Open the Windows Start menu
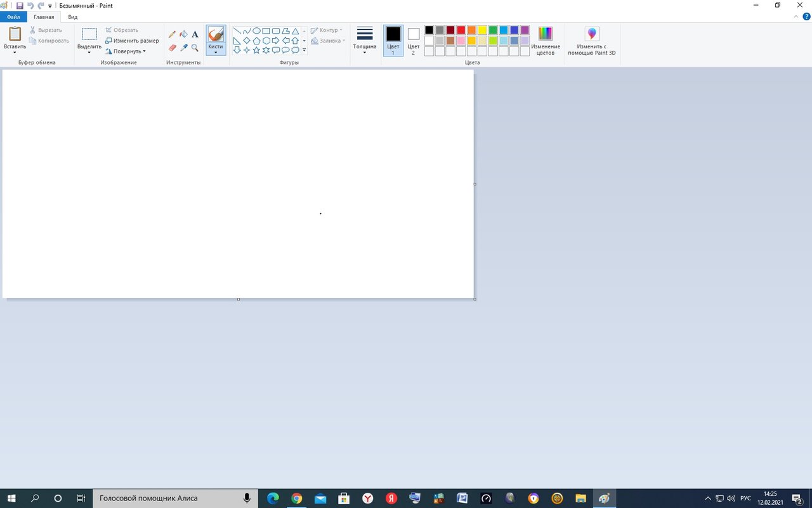 pyautogui.click(x=11, y=498)
